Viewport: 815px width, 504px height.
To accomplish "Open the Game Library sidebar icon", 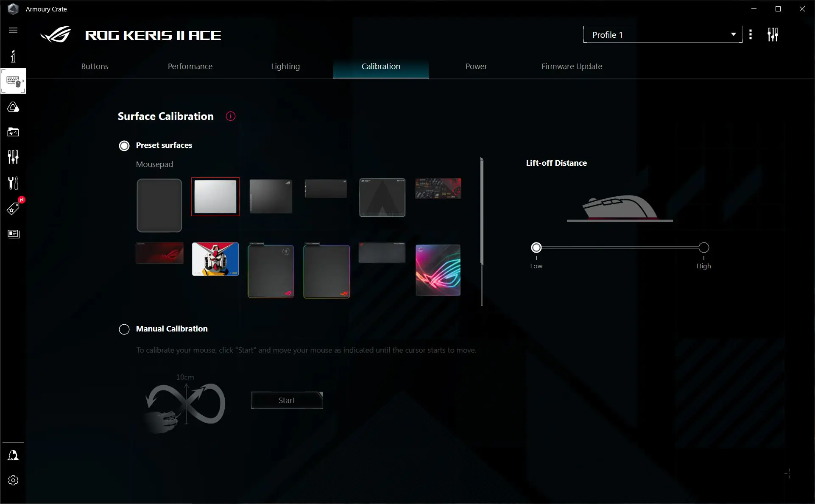I will click(13, 132).
